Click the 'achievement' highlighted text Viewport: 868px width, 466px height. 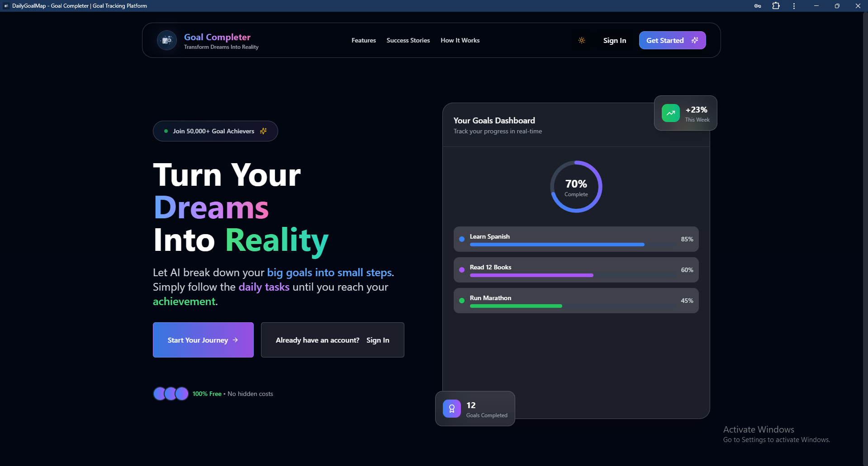tap(184, 301)
